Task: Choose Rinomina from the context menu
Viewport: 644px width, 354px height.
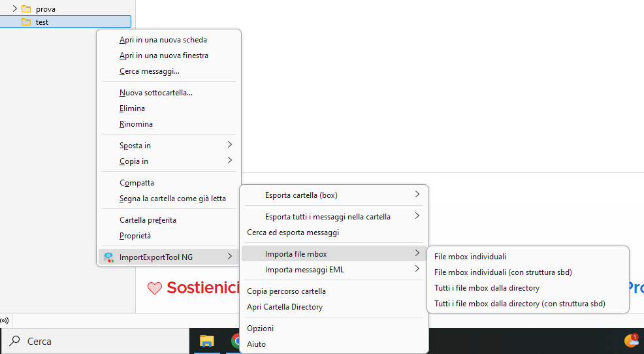Action: click(169, 124)
